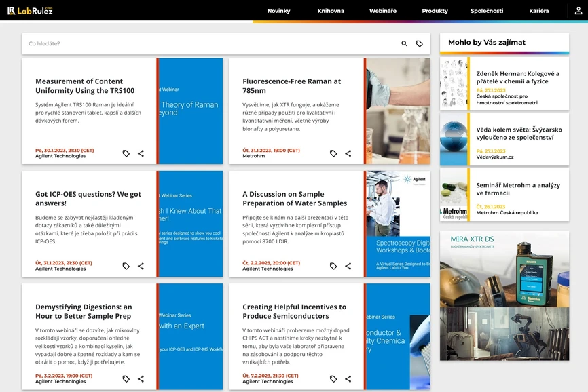Image resolution: width=588 pixels, height=392 pixels.
Task: Click the Zdeněk Herman sketch thumbnail
Action: click(454, 83)
